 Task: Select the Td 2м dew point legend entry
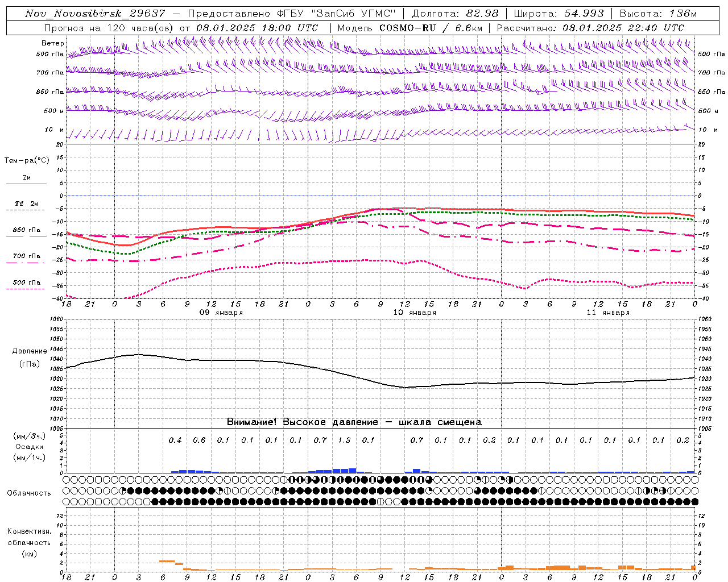(x=27, y=203)
